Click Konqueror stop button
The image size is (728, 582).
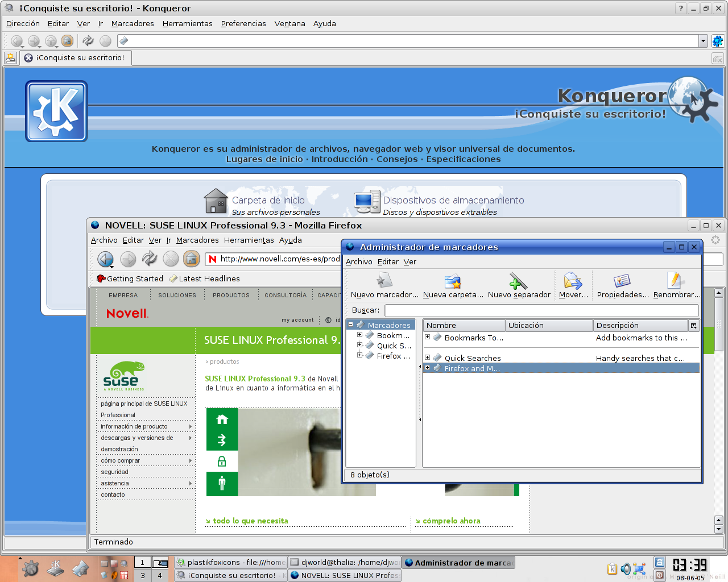click(x=105, y=41)
